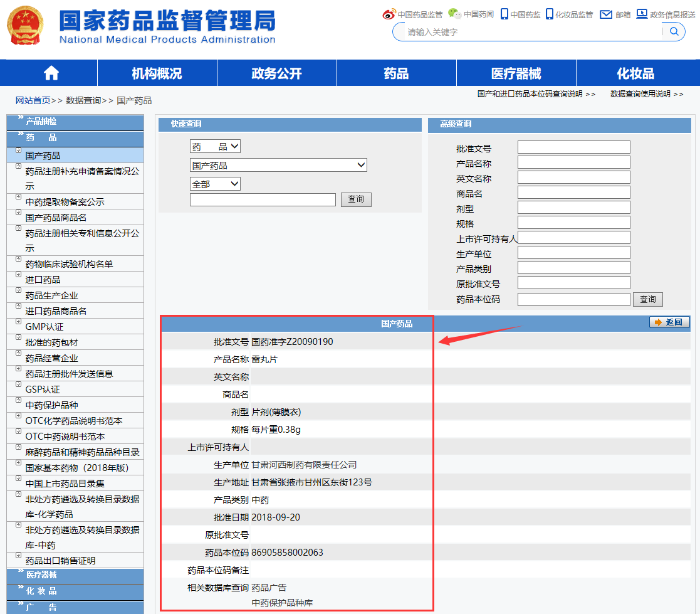Select 国产药品商品名 in sidebar
The image size is (700, 614).
pyautogui.click(x=75, y=218)
